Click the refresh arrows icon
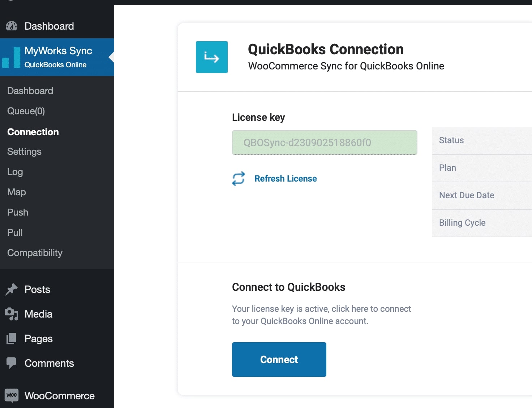 239,179
